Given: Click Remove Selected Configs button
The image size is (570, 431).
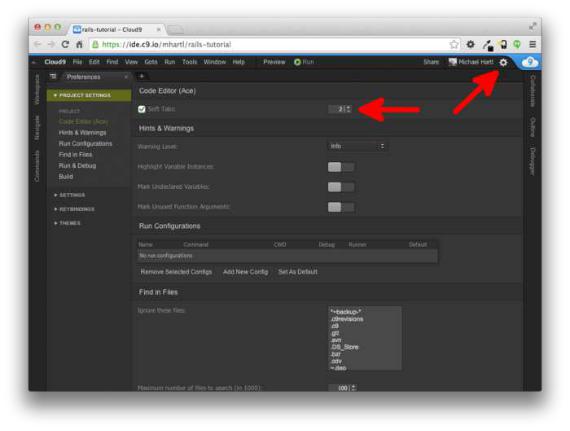Looking at the screenshot, I should (x=176, y=272).
